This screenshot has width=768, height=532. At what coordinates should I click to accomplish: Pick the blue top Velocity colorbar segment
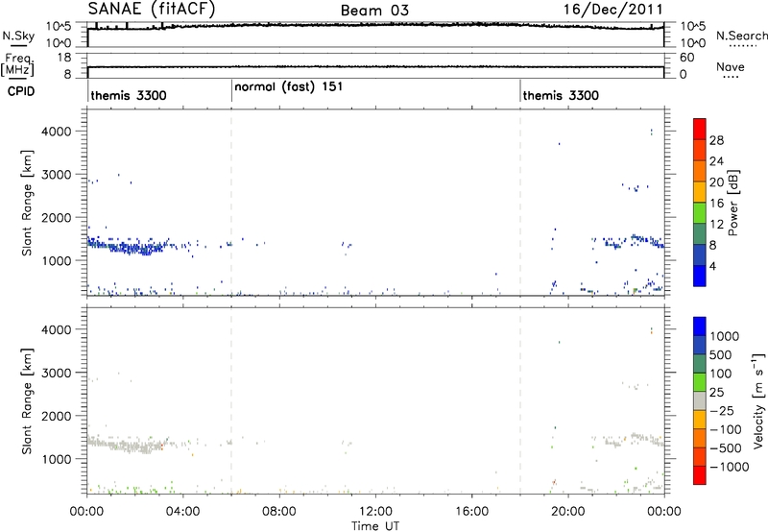(700, 326)
